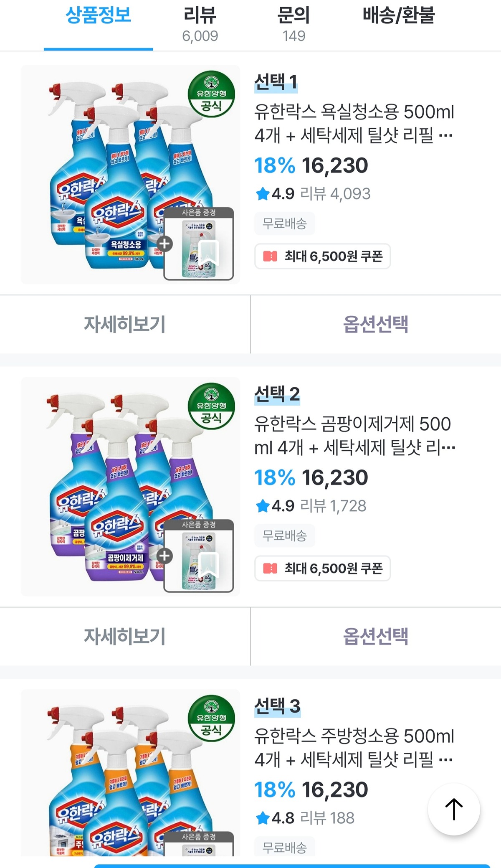Open 옵션선택 for 선택 2

(375, 636)
